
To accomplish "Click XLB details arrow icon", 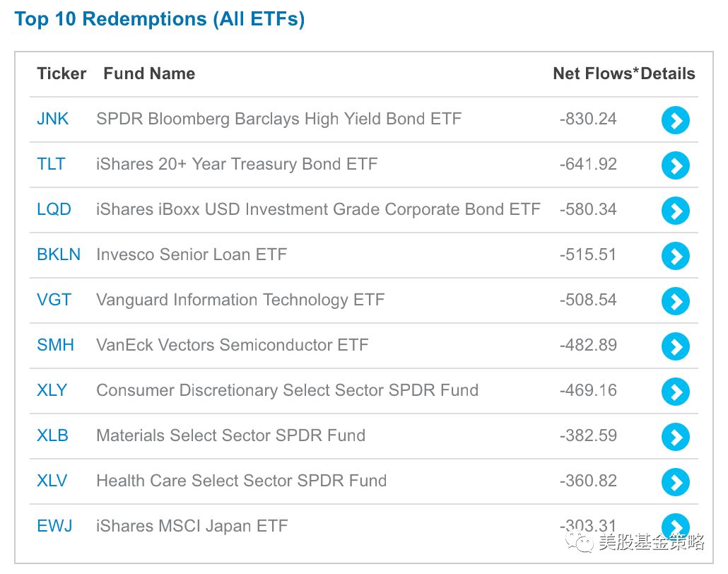I will 675,437.
